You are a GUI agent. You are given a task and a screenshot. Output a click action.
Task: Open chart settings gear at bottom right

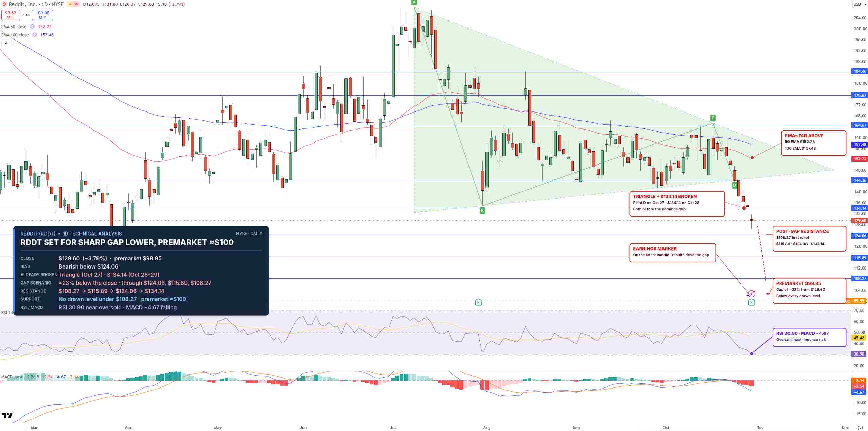click(x=860, y=427)
